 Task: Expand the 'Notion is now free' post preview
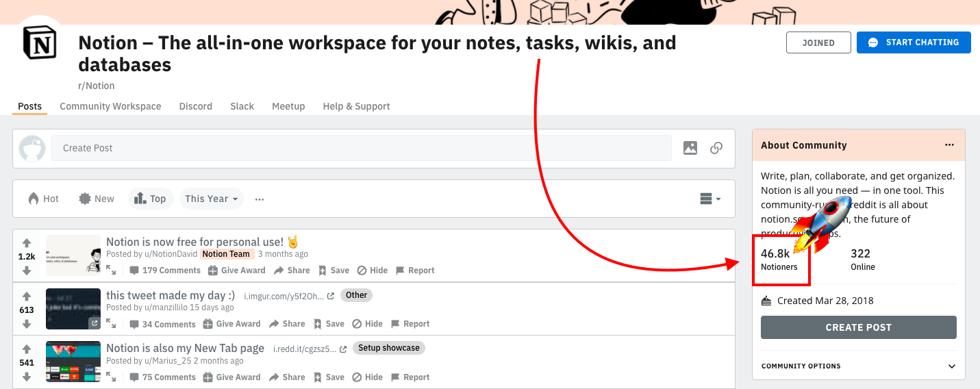[x=111, y=271]
